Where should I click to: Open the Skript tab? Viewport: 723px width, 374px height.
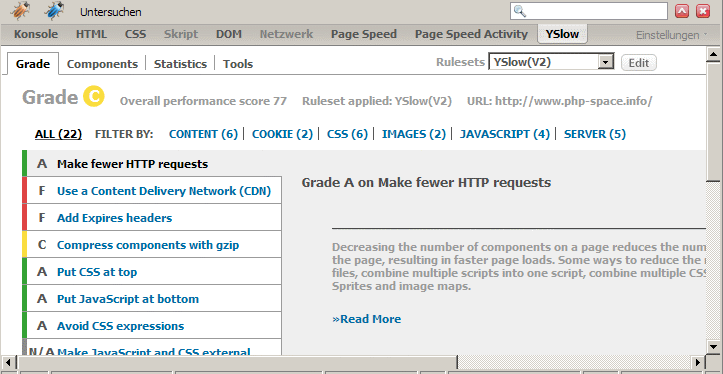181,34
